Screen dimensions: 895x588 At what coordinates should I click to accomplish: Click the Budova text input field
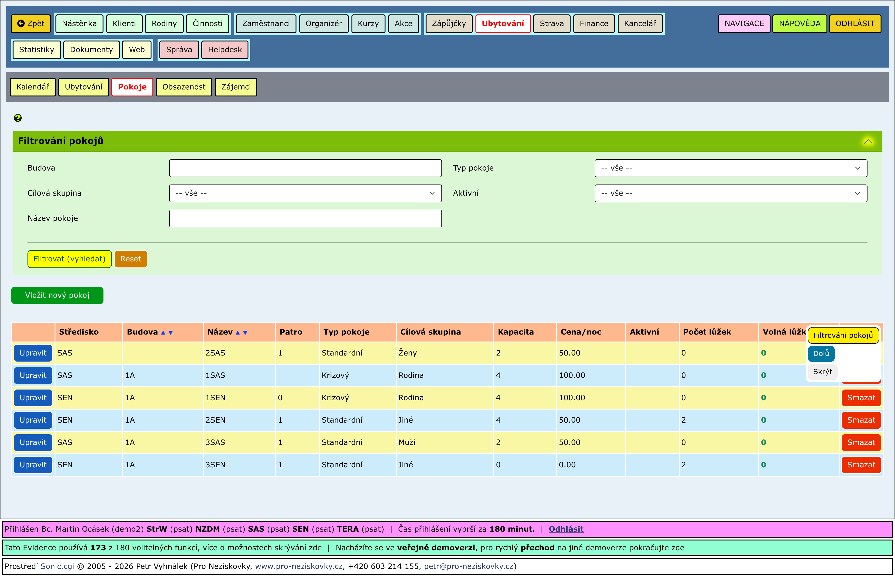click(305, 168)
